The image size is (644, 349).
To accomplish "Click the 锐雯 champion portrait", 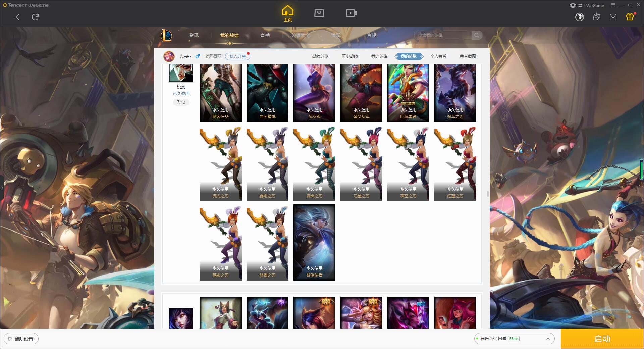I will click(181, 73).
